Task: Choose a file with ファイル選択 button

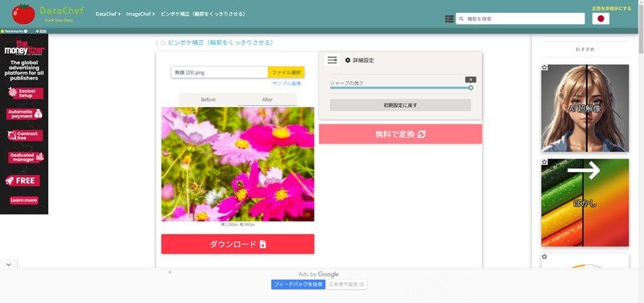Action: [x=287, y=72]
